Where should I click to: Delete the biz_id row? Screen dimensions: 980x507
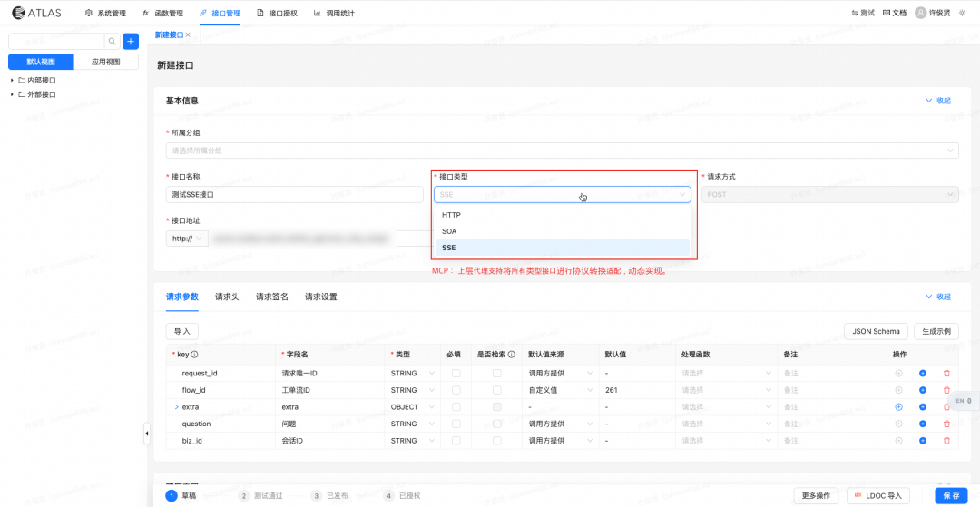(946, 441)
